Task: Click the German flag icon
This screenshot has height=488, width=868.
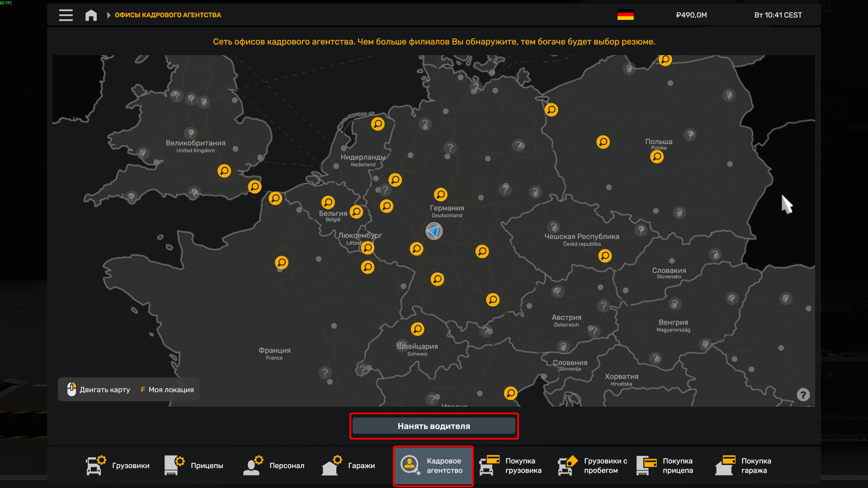Action: click(x=625, y=15)
